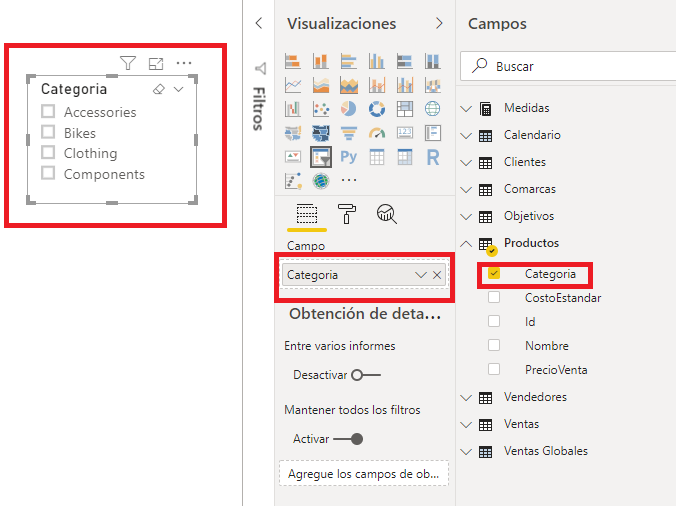The image size is (676, 506).
Task: Select the scatter chart visualization
Action: coord(320,109)
